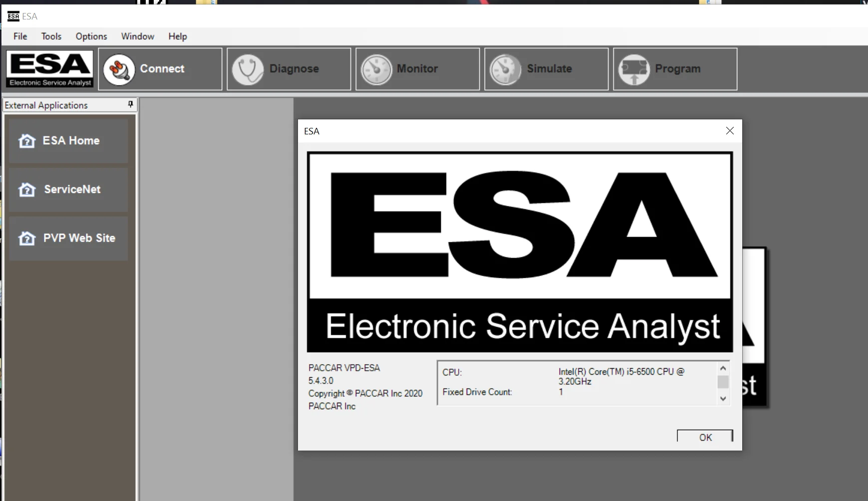Click the ESA Home icon
The height and width of the screenshot is (501, 868).
click(x=68, y=140)
